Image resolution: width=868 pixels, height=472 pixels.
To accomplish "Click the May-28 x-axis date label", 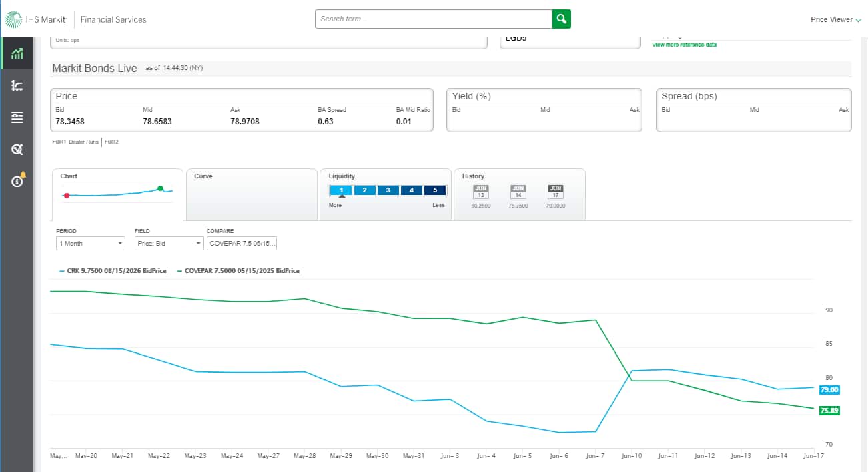I will point(305,456).
